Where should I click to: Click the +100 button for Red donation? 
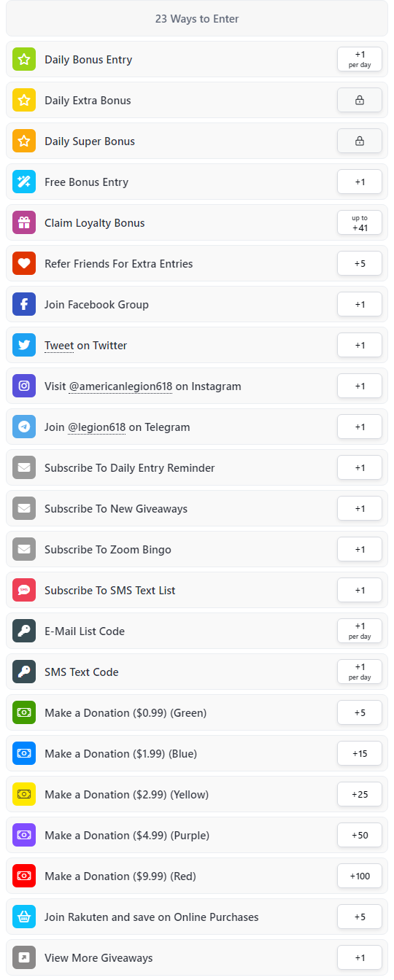tap(360, 876)
